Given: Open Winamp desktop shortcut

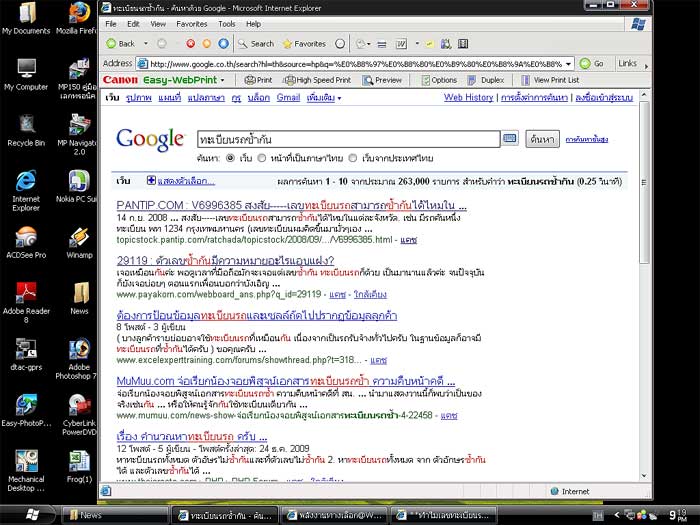Looking at the screenshot, I should click(79, 240).
